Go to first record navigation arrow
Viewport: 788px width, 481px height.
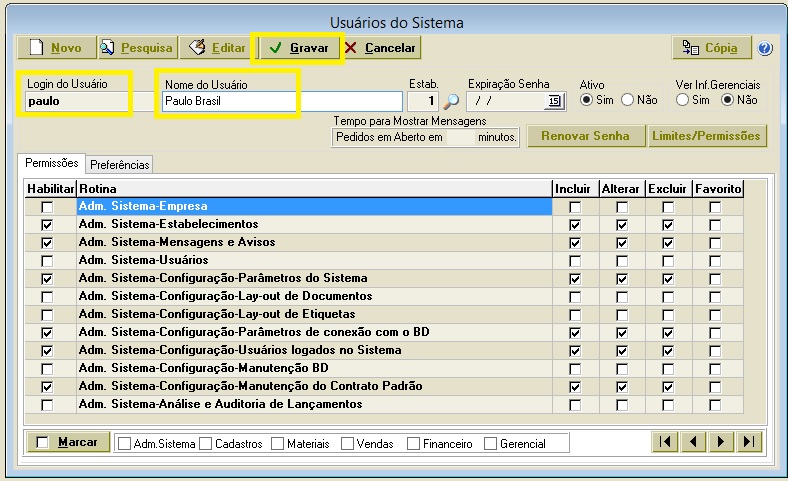tap(665, 442)
